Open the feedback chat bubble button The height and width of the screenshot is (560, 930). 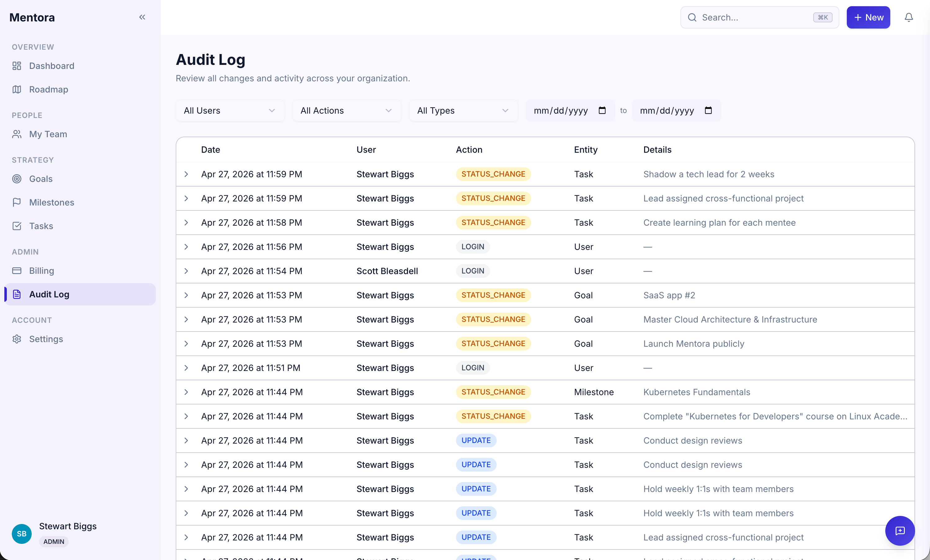(x=900, y=531)
